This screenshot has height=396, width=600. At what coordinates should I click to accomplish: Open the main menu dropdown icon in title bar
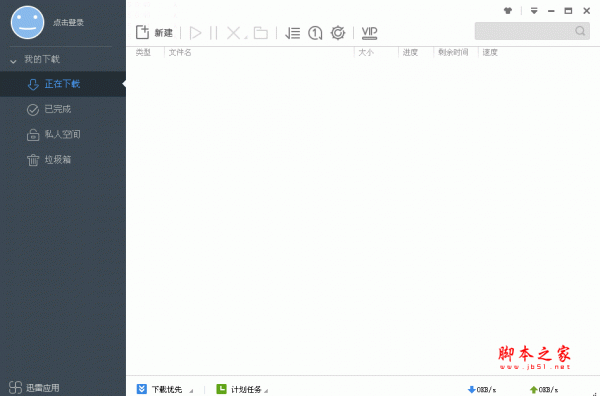coord(534,11)
